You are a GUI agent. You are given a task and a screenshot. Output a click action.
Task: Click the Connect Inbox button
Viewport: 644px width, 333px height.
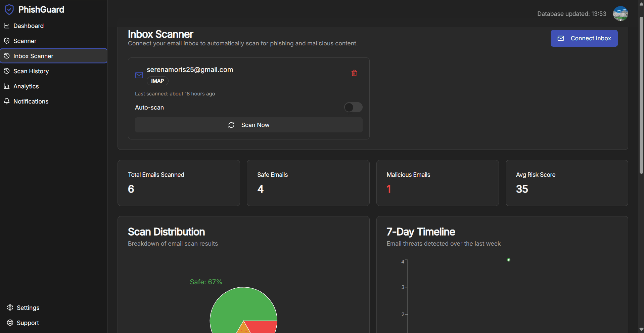pyautogui.click(x=584, y=38)
